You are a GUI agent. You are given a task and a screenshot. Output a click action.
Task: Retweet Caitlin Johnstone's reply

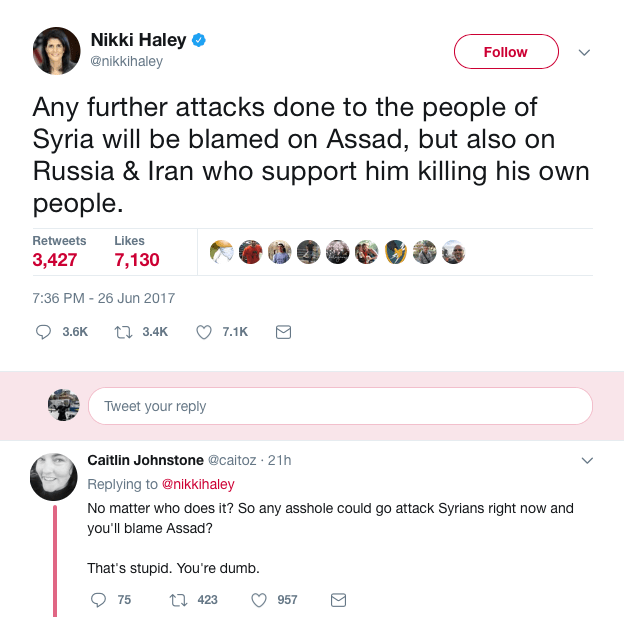point(180,600)
